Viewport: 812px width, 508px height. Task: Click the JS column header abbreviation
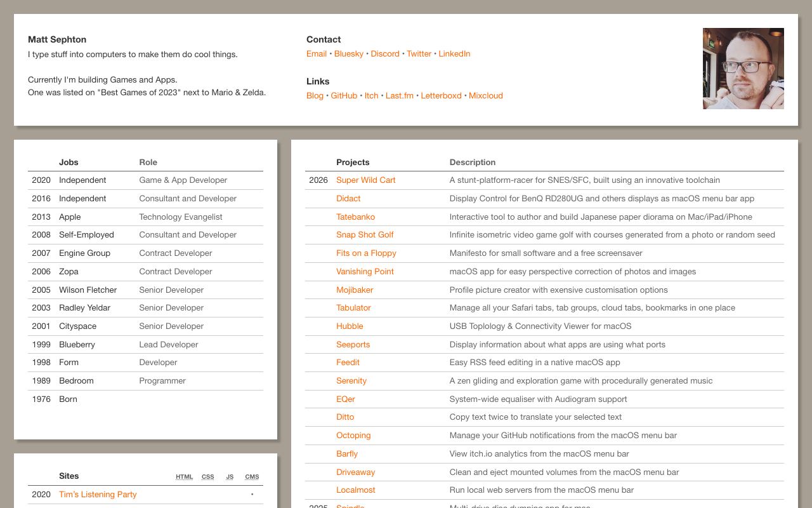tap(230, 477)
